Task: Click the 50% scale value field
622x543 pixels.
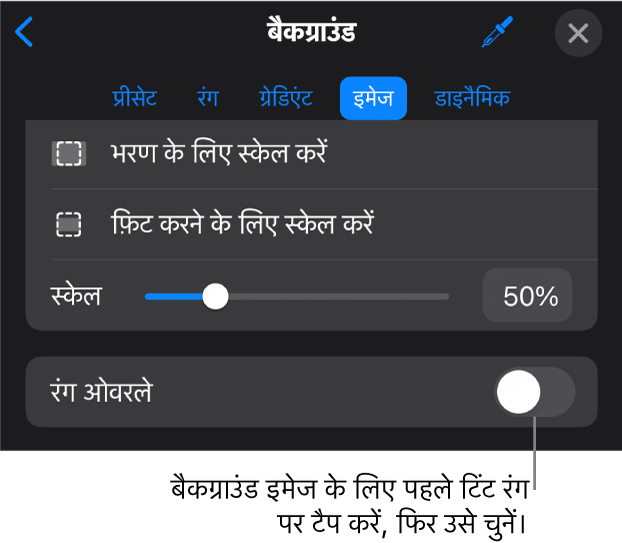Action: [x=527, y=295]
